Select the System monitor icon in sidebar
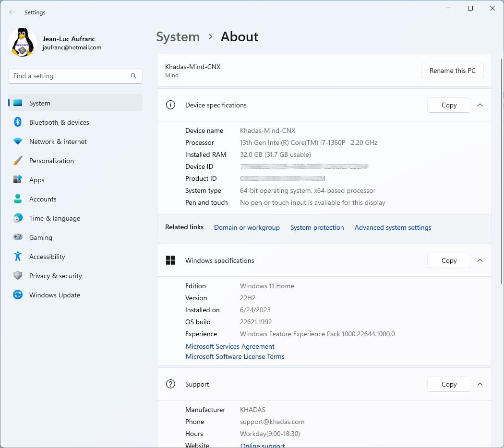 18,103
